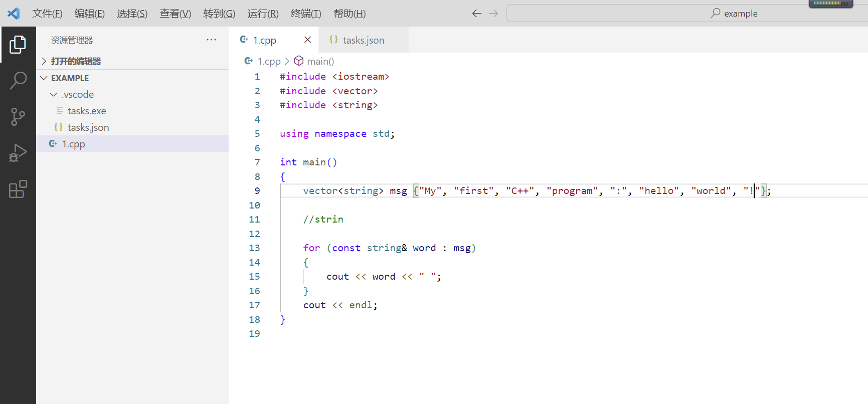Collapse the EXAMPLE folder section
Viewport: 868px width, 404px height.
(x=132, y=78)
